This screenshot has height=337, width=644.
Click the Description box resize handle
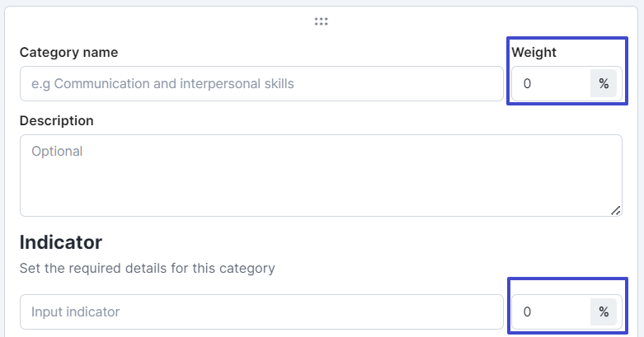point(616,210)
